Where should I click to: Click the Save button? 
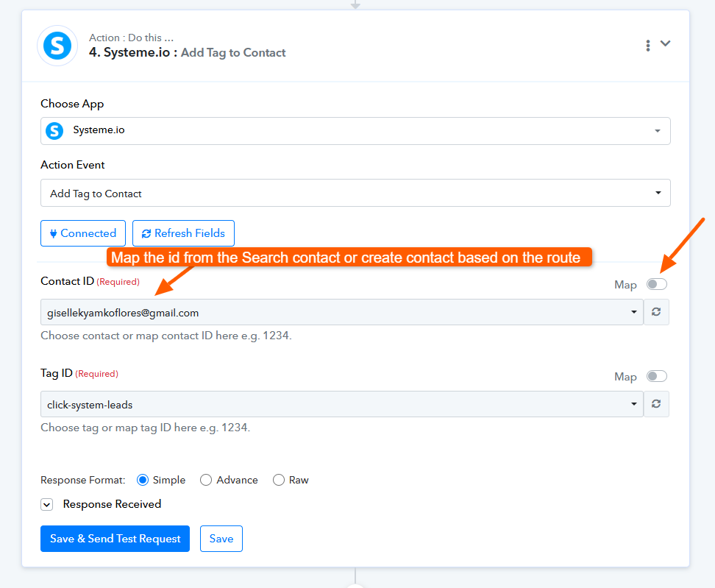point(221,539)
